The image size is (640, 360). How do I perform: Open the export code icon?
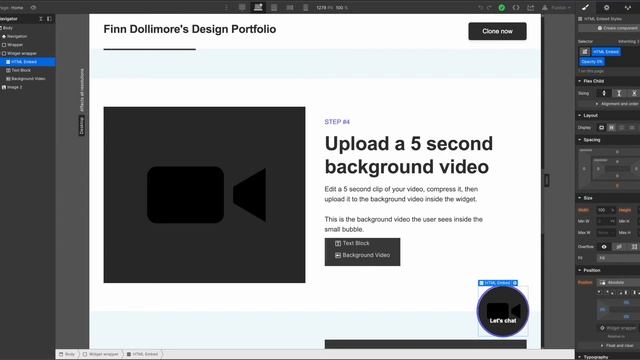(516, 8)
